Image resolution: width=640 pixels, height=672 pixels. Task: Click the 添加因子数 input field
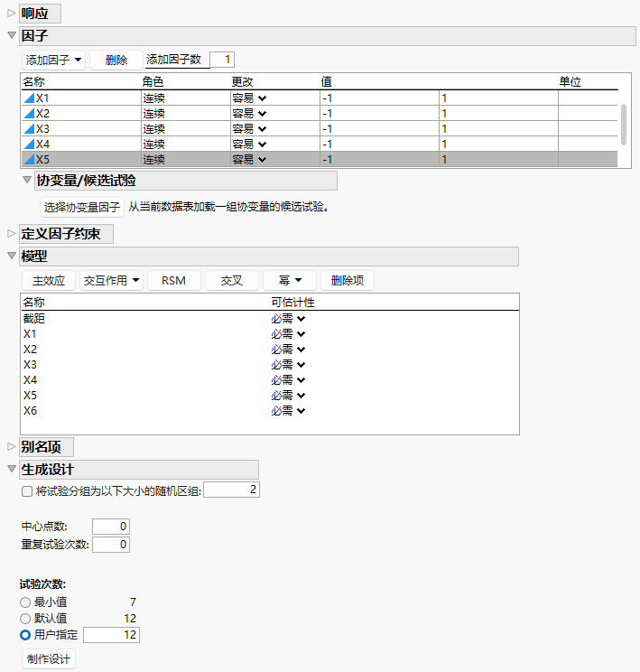tap(222, 60)
